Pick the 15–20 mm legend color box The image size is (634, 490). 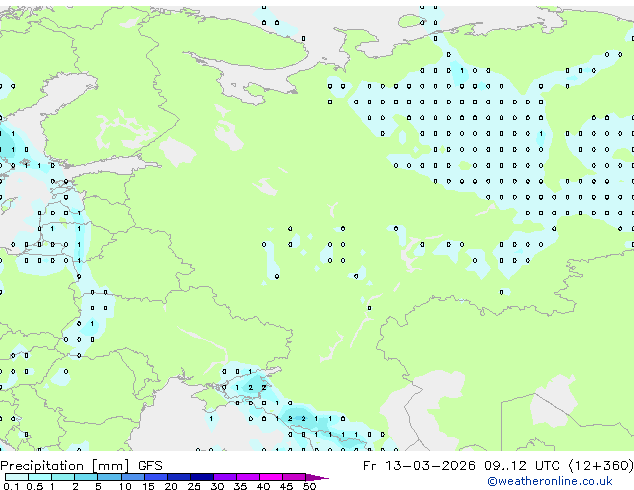[156, 477]
